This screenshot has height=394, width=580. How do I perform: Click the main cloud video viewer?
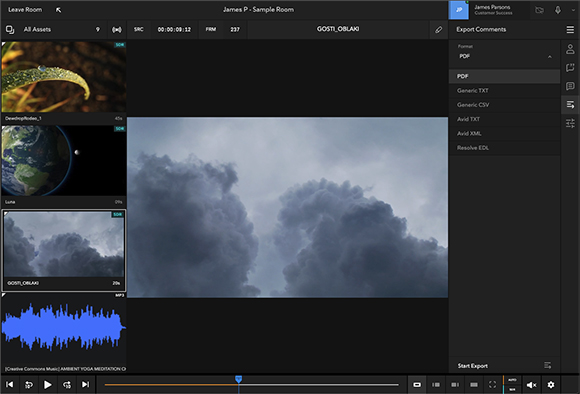click(287, 207)
